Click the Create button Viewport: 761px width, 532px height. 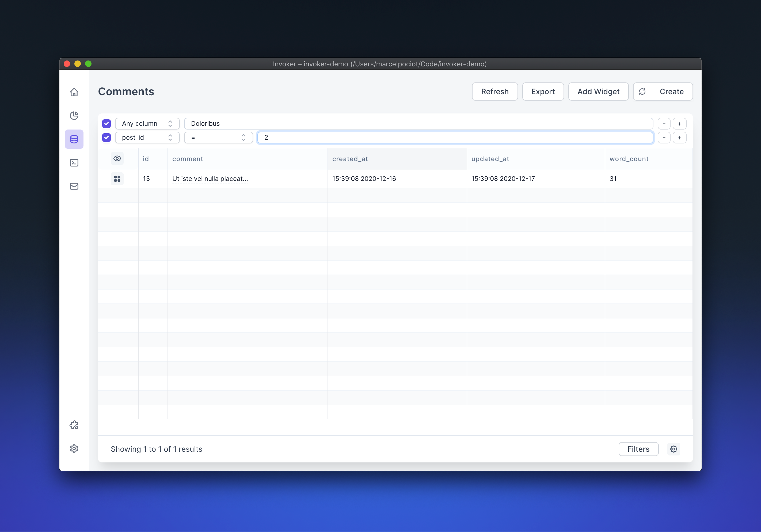(672, 92)
